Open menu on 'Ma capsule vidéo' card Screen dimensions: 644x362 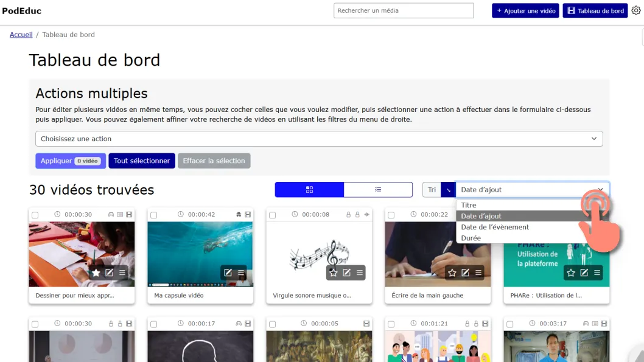click(x=240, y=273)
